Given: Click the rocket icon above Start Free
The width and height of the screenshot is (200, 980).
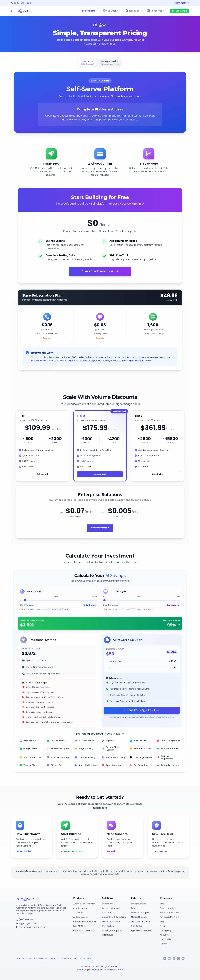Looking at the screenshot, I should pyautogui.click(x=51, y=154).
